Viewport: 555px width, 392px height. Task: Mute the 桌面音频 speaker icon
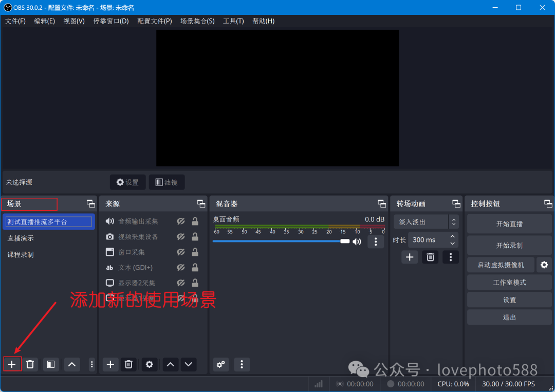[x=357, y=241]
